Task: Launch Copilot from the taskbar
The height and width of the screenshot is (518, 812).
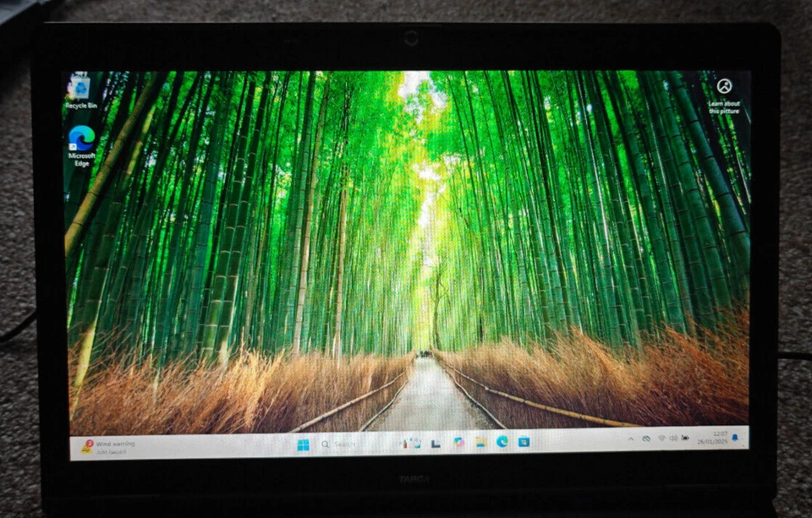Action: [x=459, y=443]
